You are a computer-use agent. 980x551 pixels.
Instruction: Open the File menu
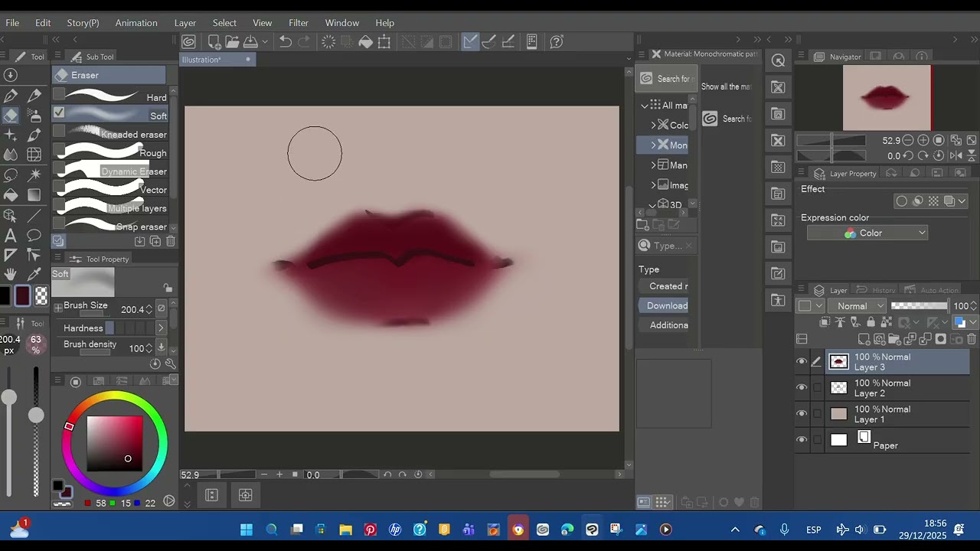pos(12,23)
